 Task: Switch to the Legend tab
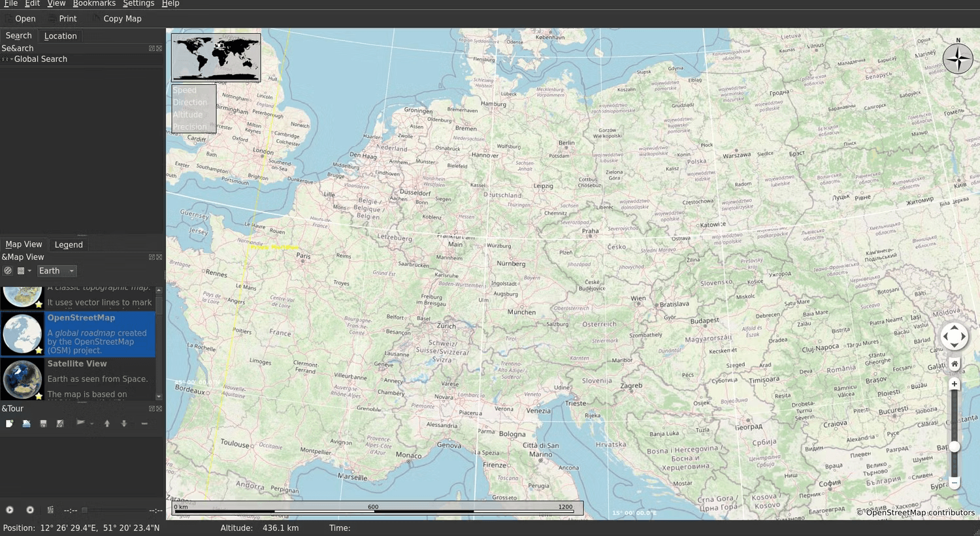click(x=68, y=244)
